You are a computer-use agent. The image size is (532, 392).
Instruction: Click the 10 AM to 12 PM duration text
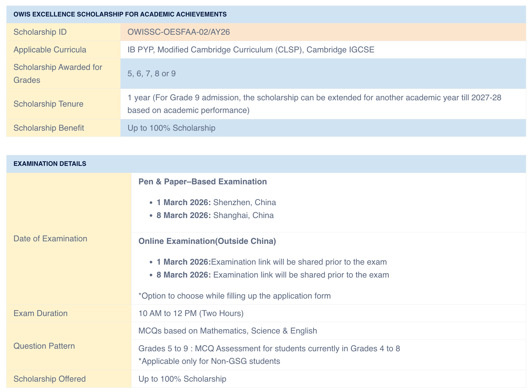tap(191, 313)
